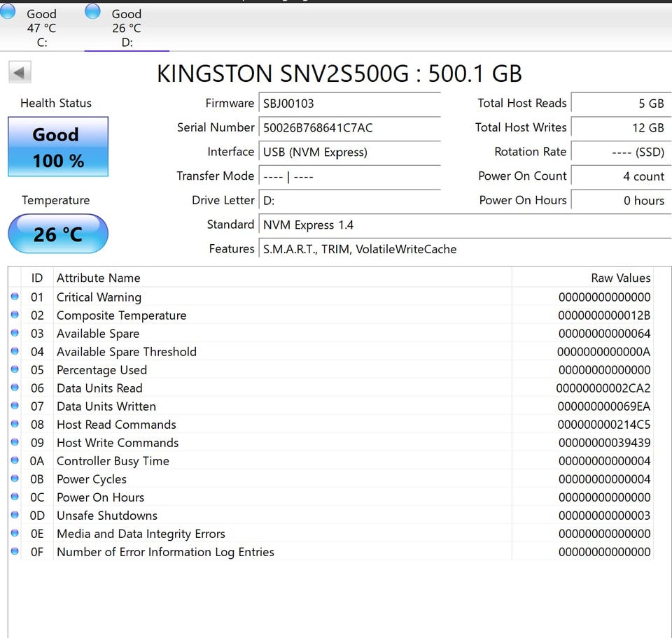This screenshot has width=672, height=638.
Task: Select the D: drive tab at 26 °C
Action: [x=127, y=27]
